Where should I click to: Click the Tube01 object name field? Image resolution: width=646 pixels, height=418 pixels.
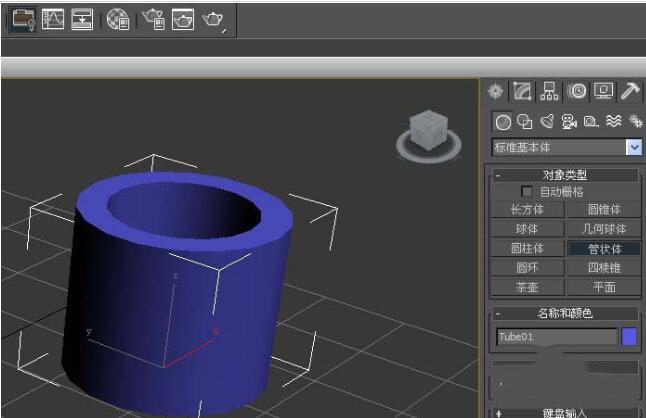coord(556,337)
